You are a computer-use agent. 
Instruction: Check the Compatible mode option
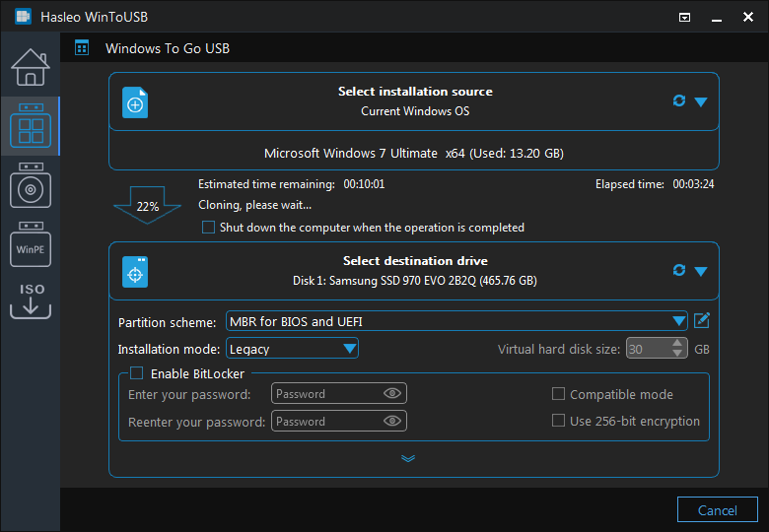point(558,394)
